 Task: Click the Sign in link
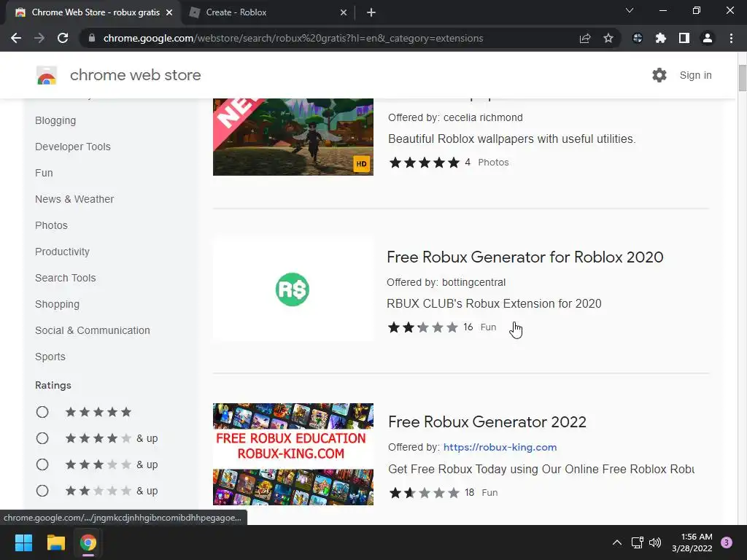[x=695, y=75]
